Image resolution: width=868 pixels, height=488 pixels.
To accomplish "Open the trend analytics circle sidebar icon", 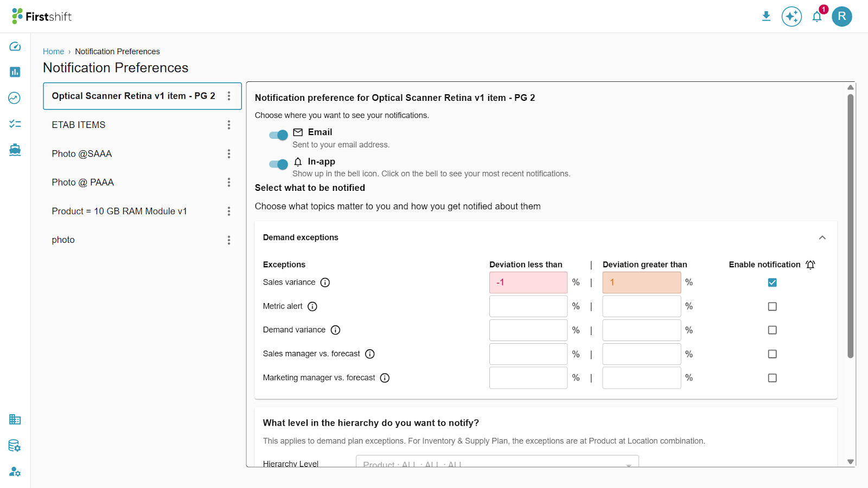I will (15, 98).
